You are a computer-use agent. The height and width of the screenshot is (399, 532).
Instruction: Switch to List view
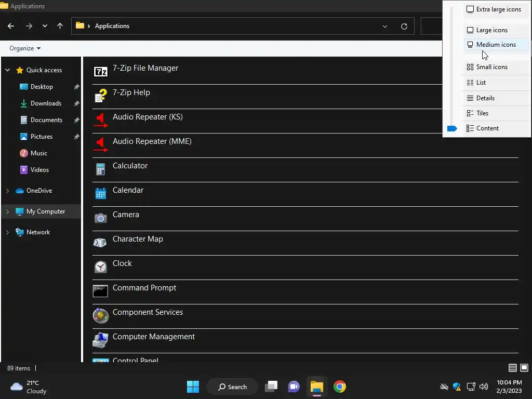(x=496, y=83)
